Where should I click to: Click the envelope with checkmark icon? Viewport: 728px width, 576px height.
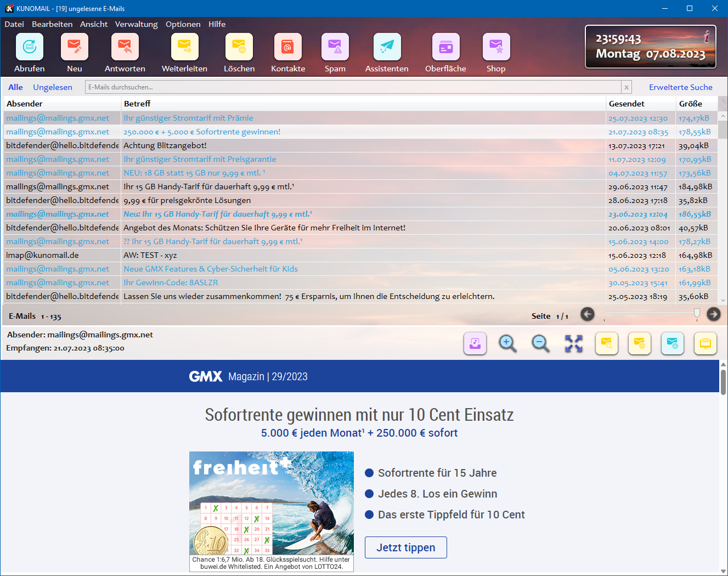(x=673, y=344)
